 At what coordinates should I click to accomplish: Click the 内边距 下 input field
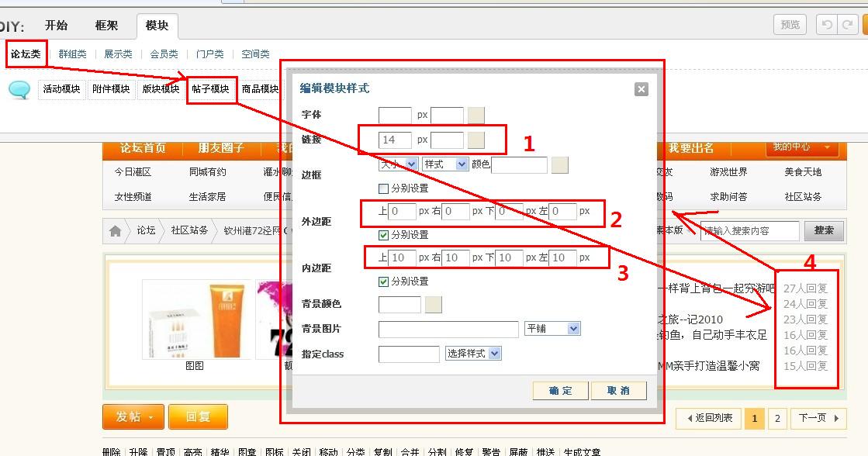(x=510, y=258)
